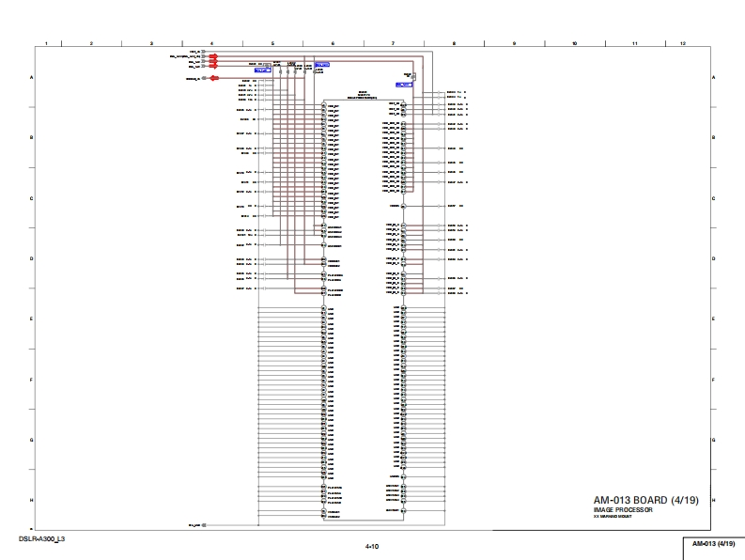This screenshot has height=560, width=745.
Task: Click row E marker on left edge
Action: coord(33,319)
